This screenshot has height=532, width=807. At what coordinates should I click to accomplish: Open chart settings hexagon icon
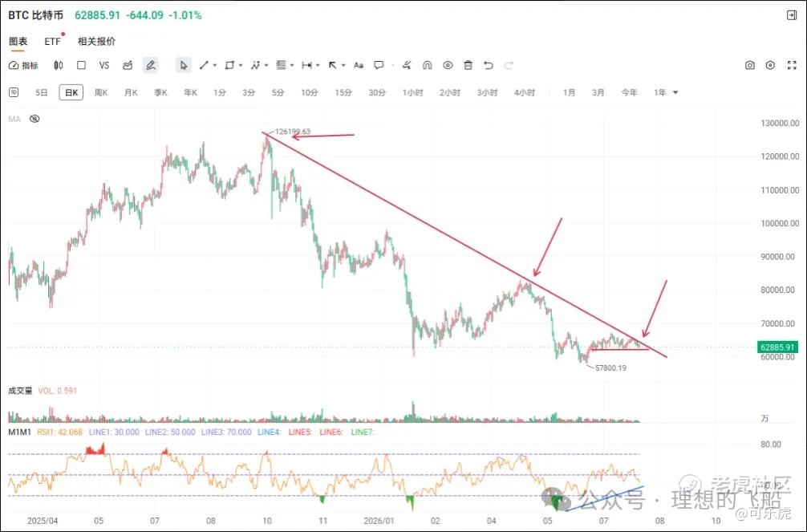coord(770,66)
